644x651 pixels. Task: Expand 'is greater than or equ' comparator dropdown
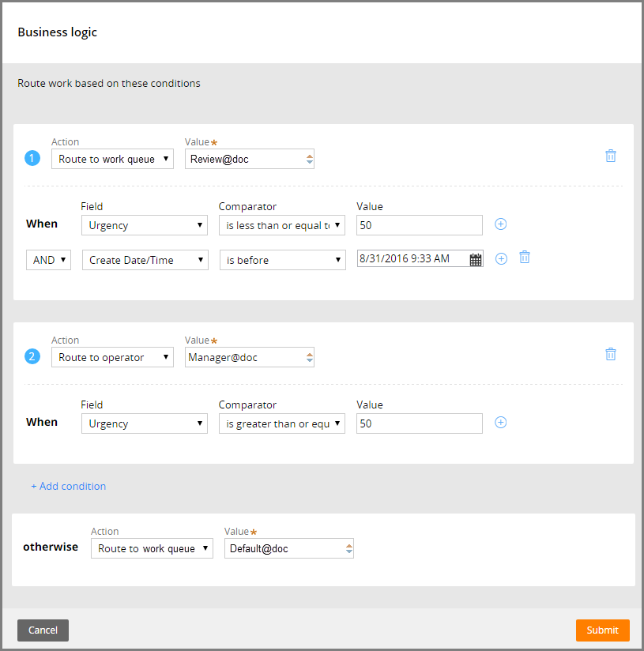282,423
